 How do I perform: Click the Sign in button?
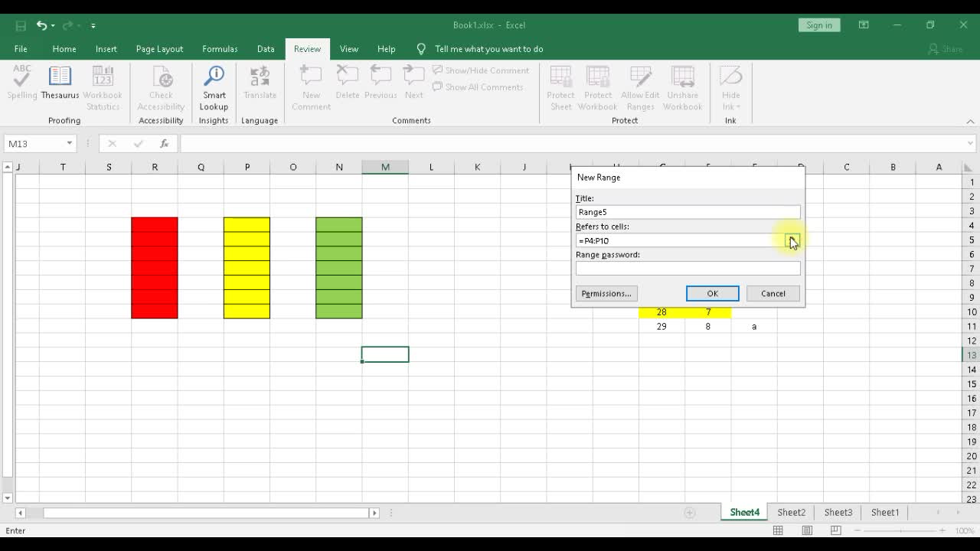pos(818,25)
